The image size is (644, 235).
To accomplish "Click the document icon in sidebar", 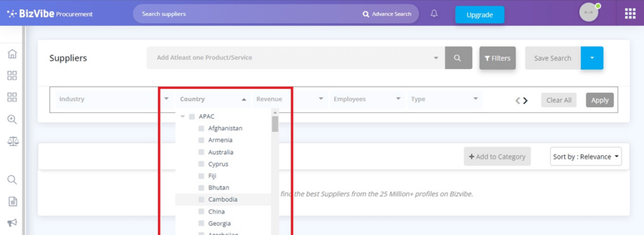I will (13, 201).
